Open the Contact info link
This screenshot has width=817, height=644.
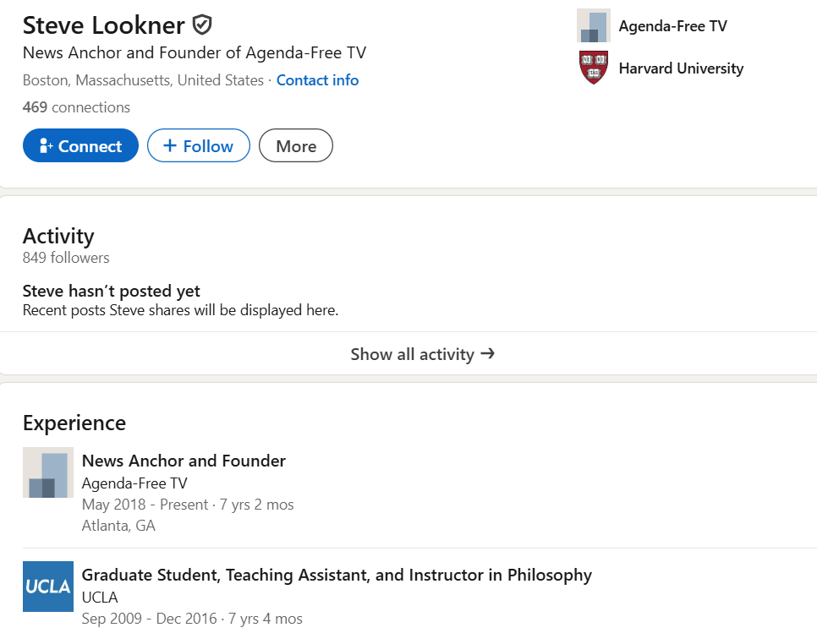317,80
